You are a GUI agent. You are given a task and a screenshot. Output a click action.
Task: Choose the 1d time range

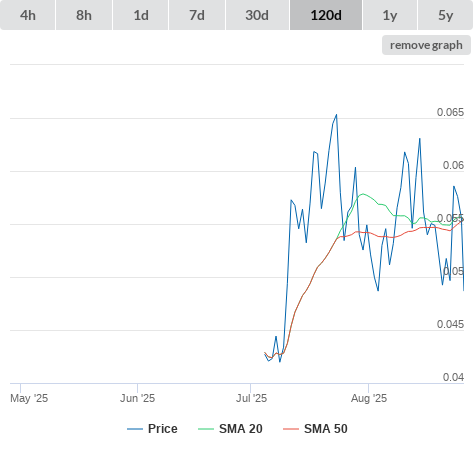pos(141,15)
